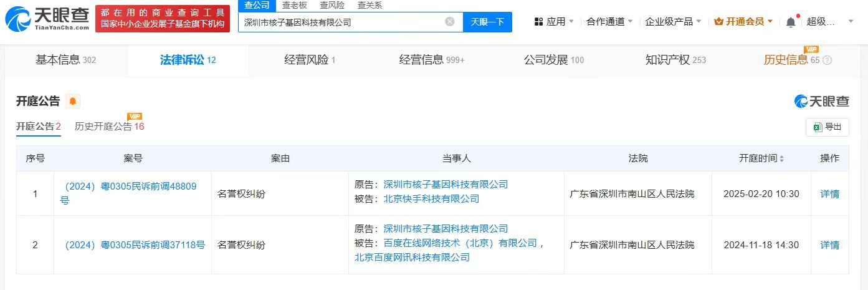
Task: Open defendant 北京快手科技有限公司
Action: coord(431,199)
